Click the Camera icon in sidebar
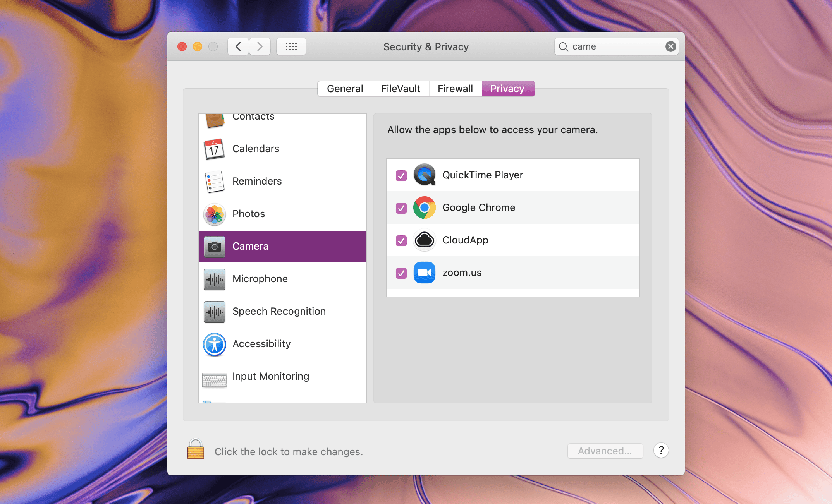Viewport: 832px width, 504px height. pyautogui.click(x=214, y=247)
